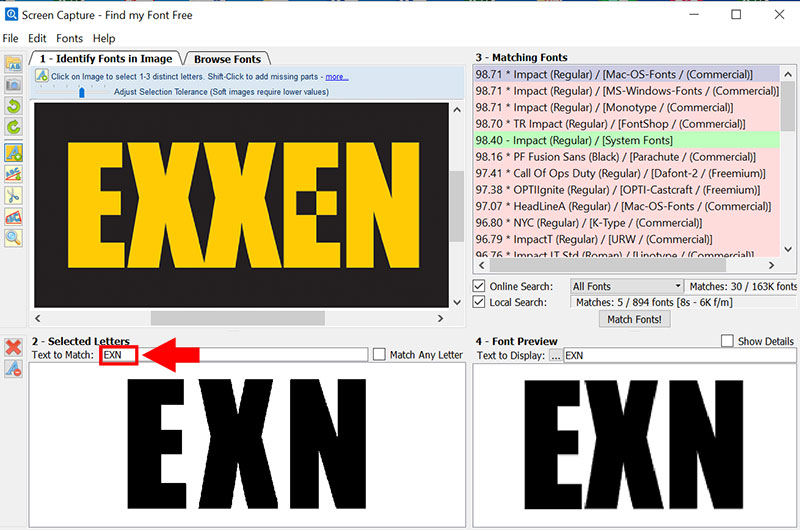This screenshot has height=530, width=800.
Task: Click the Font Preview EXN rendering
Action: coord(633,444)
